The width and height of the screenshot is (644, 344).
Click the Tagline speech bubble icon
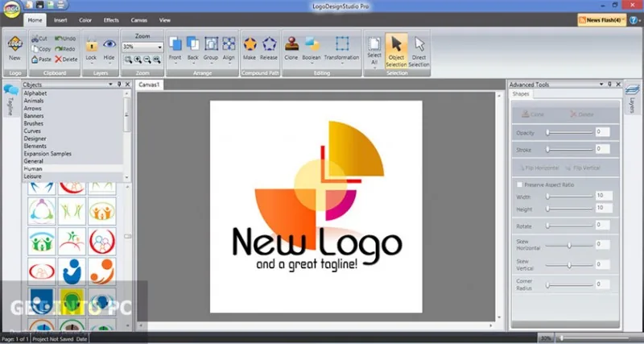click(10, 89)
